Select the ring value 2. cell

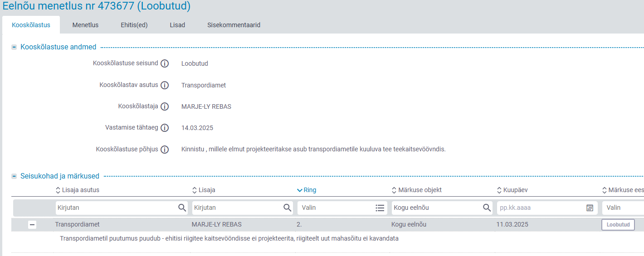pos(299,224)
